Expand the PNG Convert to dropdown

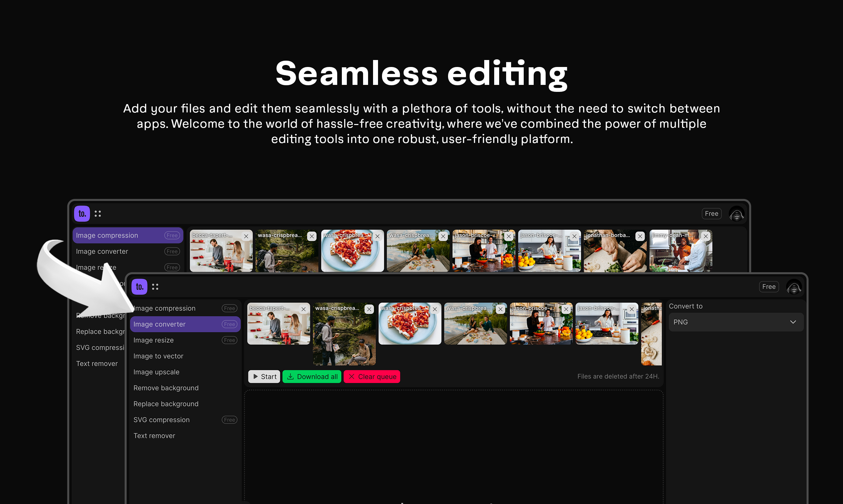(x=735, y=322)
